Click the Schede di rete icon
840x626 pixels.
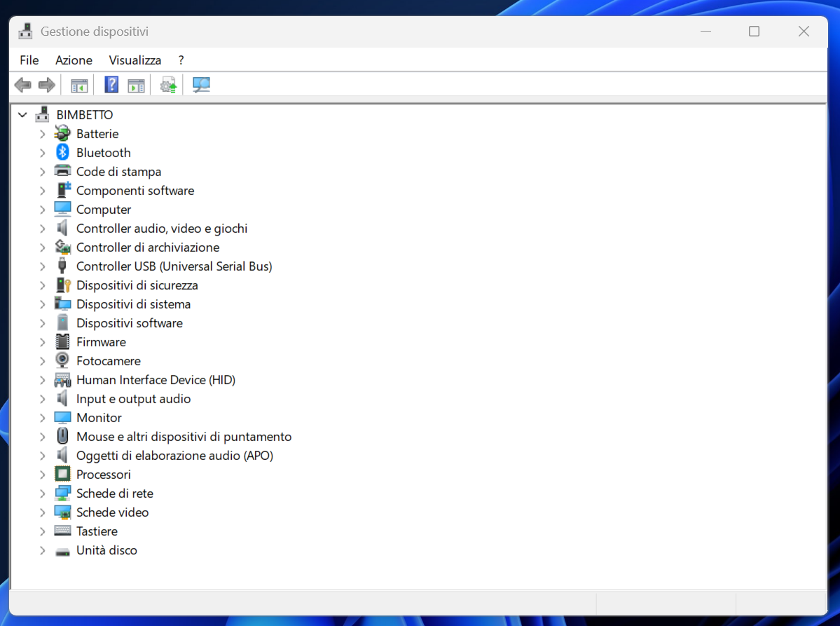tap(62, 493)
